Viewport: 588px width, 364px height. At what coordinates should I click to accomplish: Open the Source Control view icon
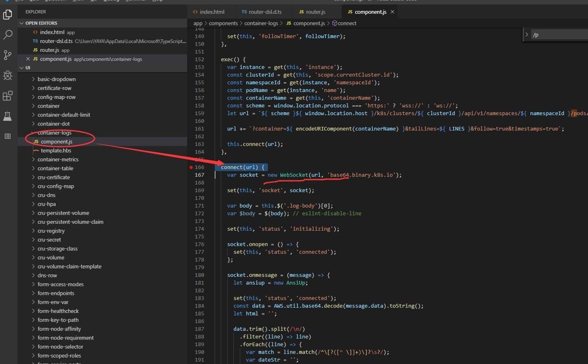coord(8,55)
